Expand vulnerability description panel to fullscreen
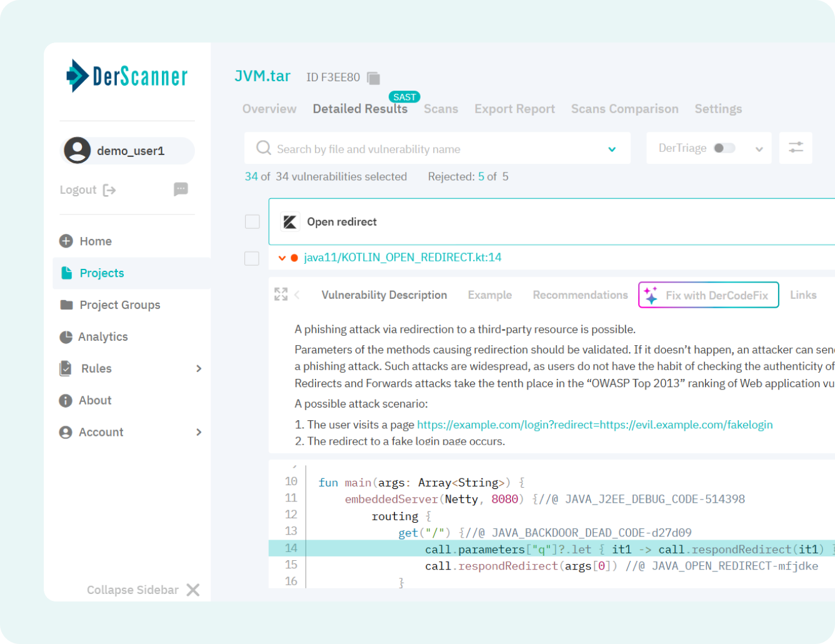The height and width of the screenshot is (644, 835). click(x=281, y=294)
